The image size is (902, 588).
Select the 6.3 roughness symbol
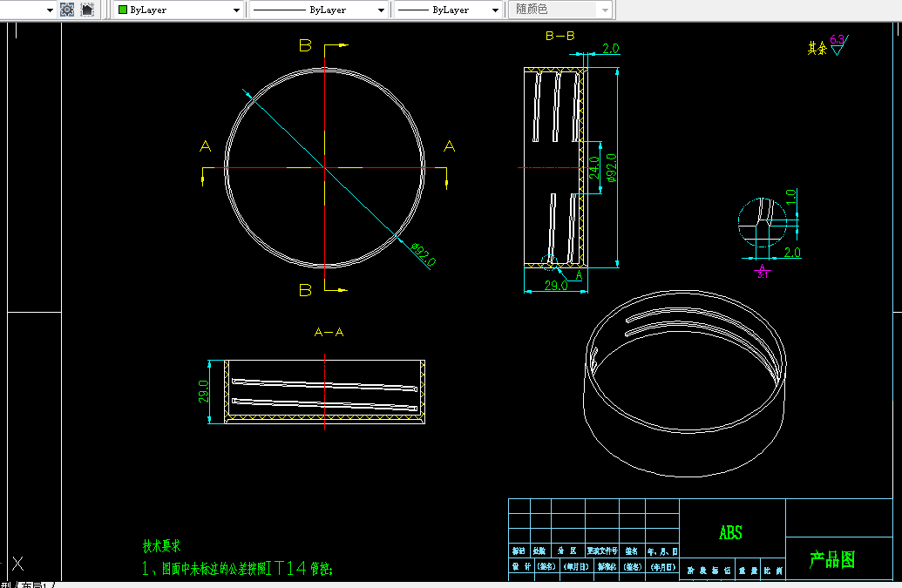click(838, 44)
